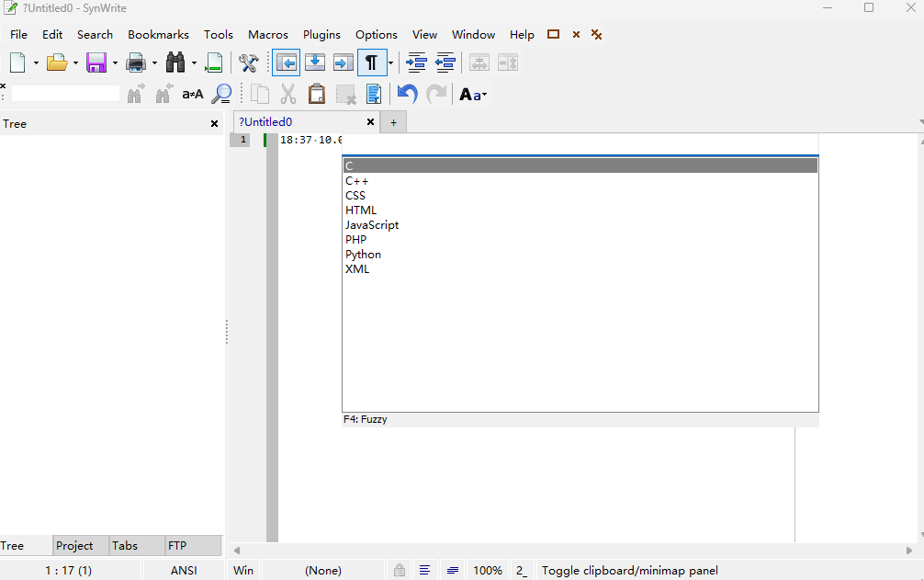Select C in the lexer list

coord(580,165)
